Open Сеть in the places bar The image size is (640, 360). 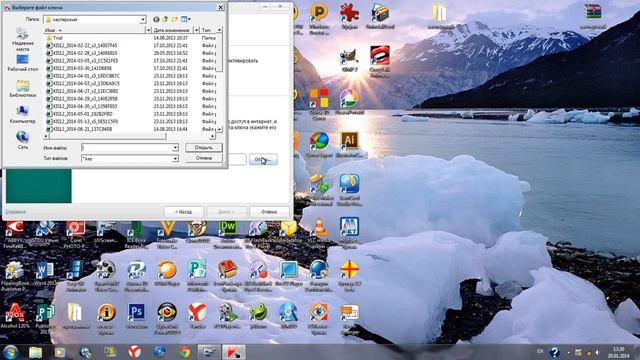tap(22, 140)
